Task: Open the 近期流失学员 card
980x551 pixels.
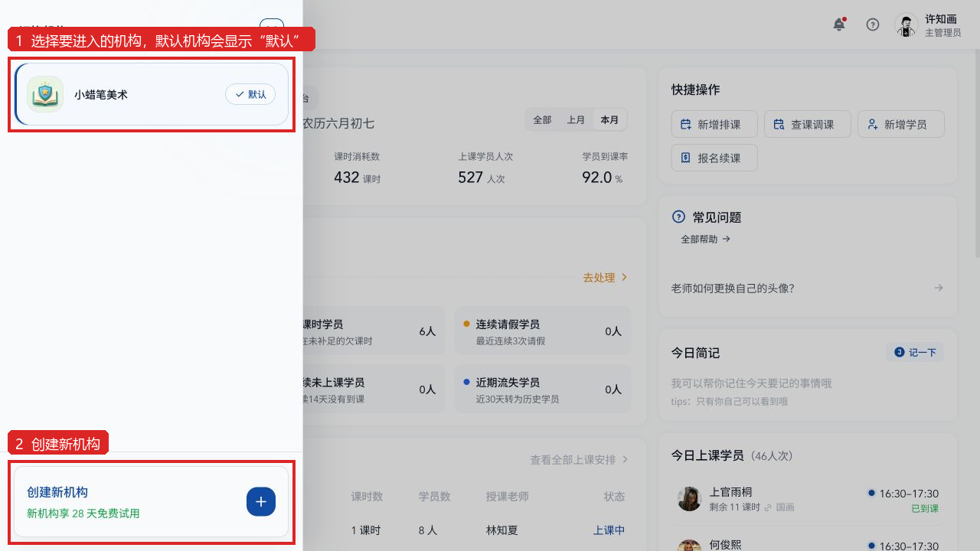Action: coord(543,389)
